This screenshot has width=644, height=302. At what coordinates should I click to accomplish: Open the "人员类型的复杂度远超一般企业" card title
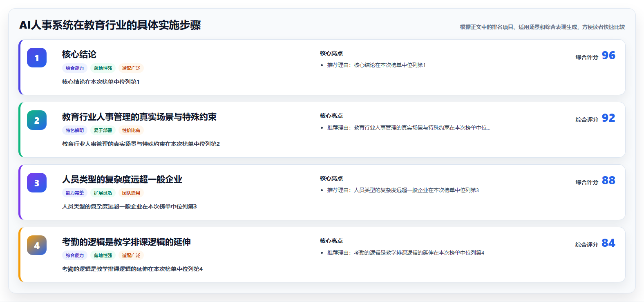point(122,179)
